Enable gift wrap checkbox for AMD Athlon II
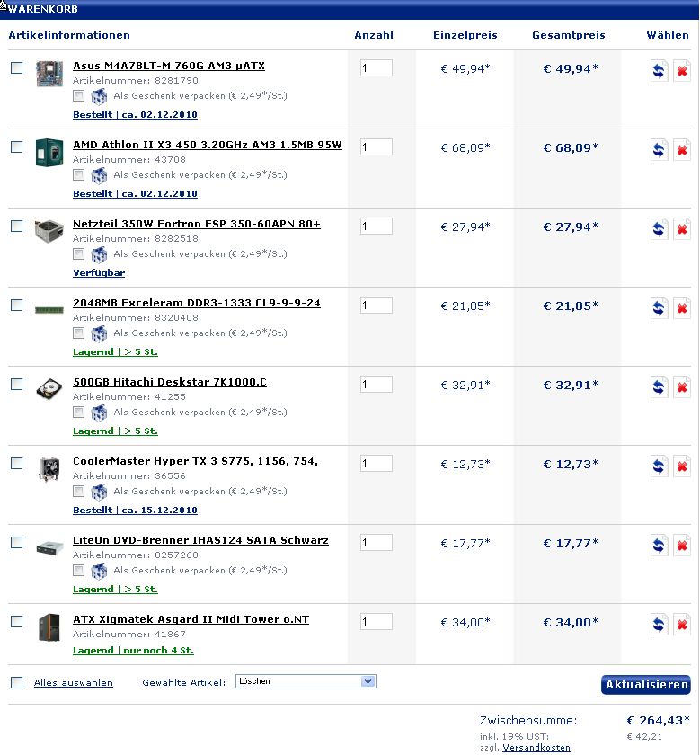The image size is (700, 755). tap(78, 174)
